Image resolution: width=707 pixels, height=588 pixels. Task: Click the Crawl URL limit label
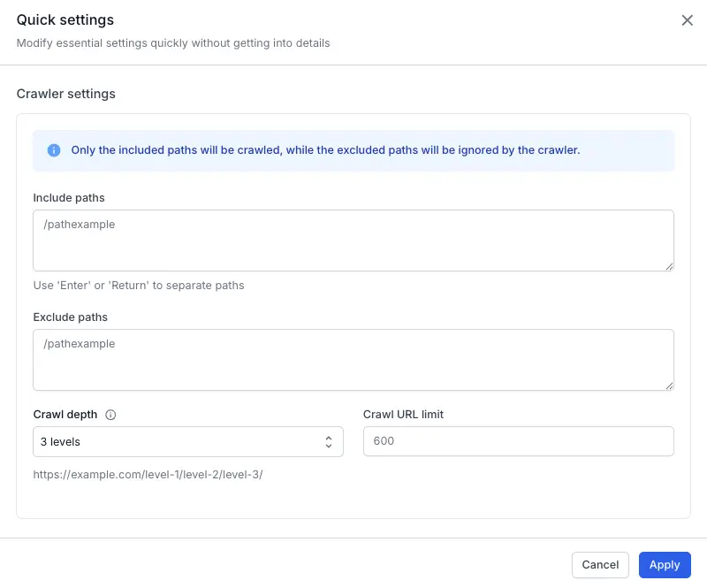point(403,414)
